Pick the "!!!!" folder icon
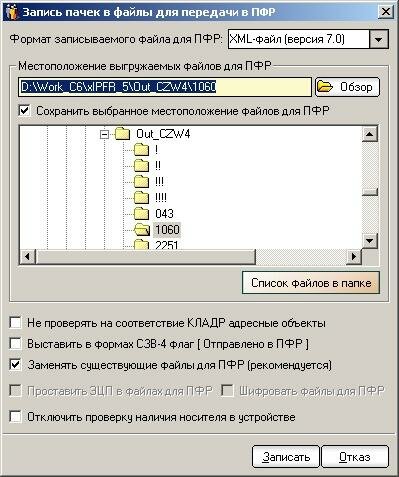Viewport: 399px width, 477px height. coord(141,198)
